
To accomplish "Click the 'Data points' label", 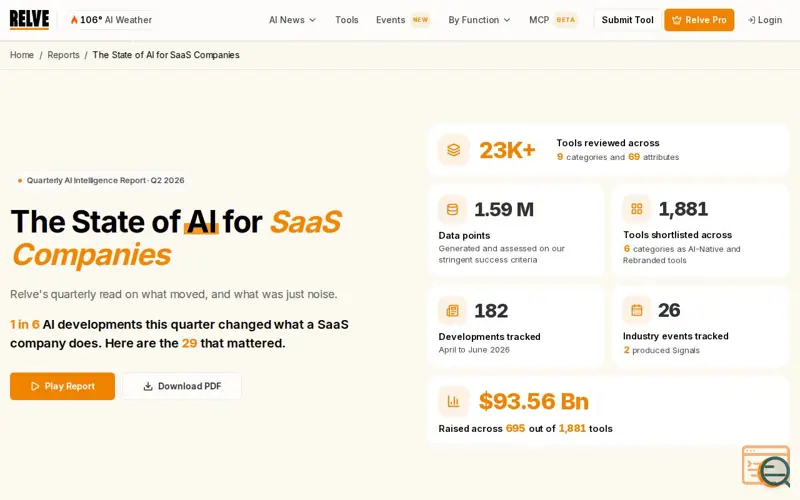I will click(x=464, y=236).
